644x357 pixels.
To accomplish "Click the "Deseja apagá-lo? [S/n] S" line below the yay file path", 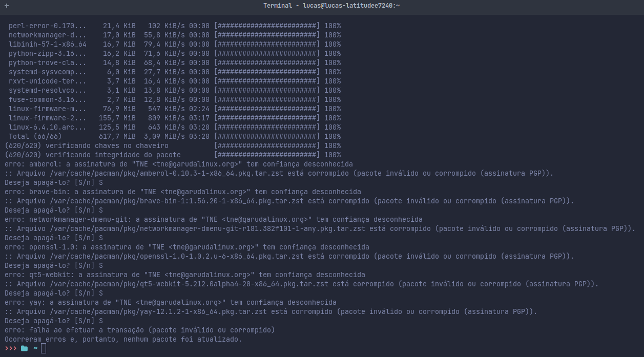I will tap(54, 321).
